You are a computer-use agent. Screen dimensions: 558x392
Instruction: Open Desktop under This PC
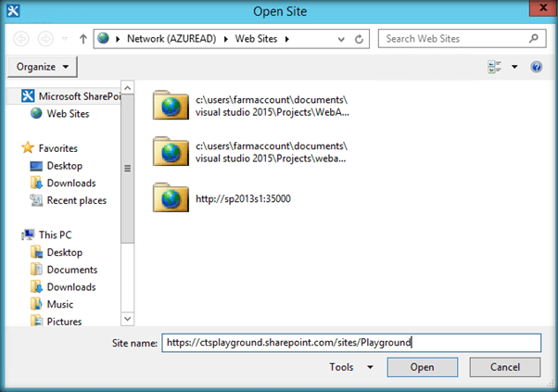coord(64,252)
